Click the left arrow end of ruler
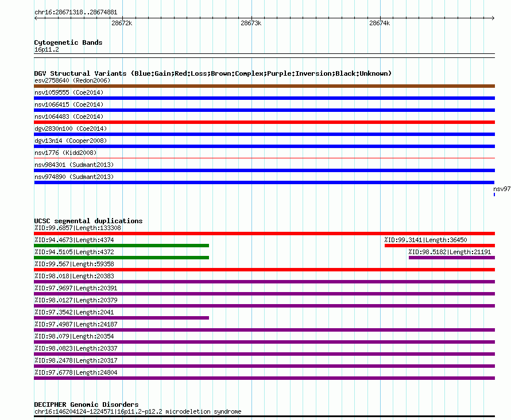The width and height of the screenshot is (511, 420). (36, 18)
